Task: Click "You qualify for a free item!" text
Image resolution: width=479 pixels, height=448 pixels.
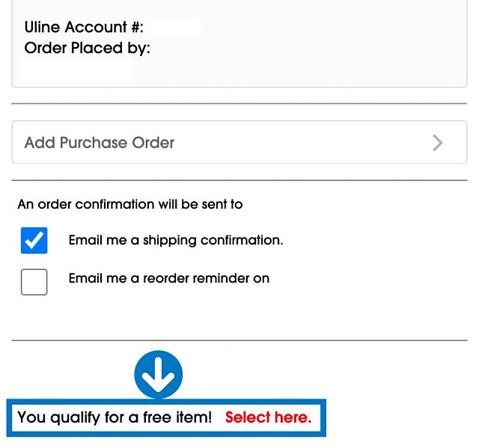Action: [x=115, y=417]
